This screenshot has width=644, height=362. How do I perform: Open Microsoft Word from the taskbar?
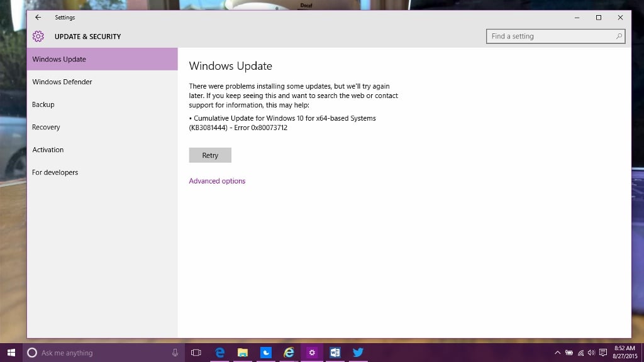(335, 353)
